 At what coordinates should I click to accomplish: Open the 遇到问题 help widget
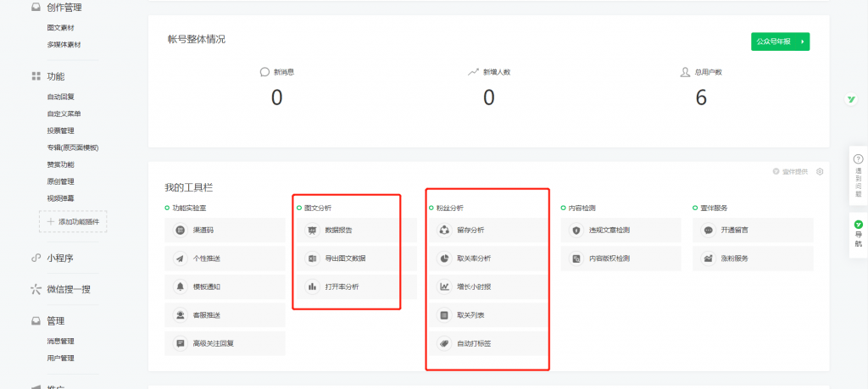pos(858,175)
